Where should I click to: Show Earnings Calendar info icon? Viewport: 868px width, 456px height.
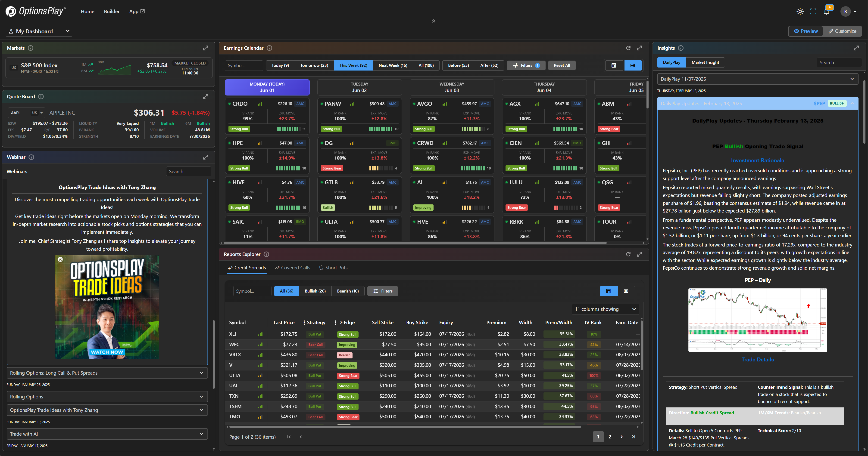pyautogui.click(x=270, y=48)
